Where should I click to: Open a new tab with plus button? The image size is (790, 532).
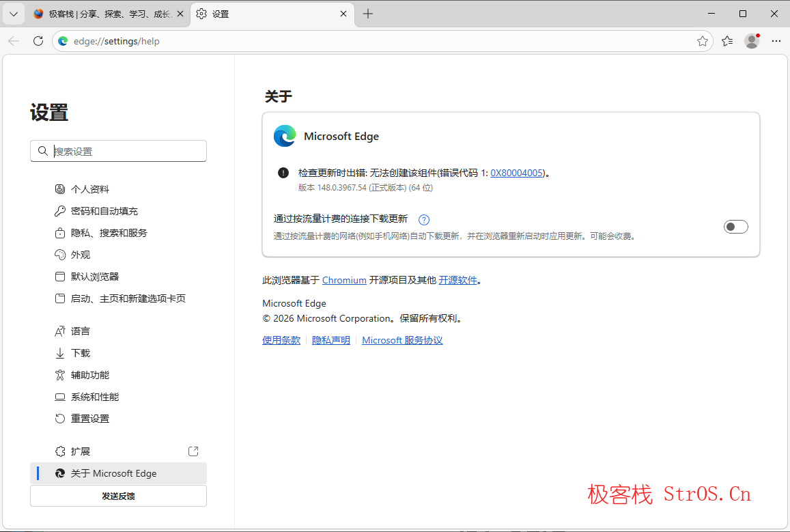point(368,14)
